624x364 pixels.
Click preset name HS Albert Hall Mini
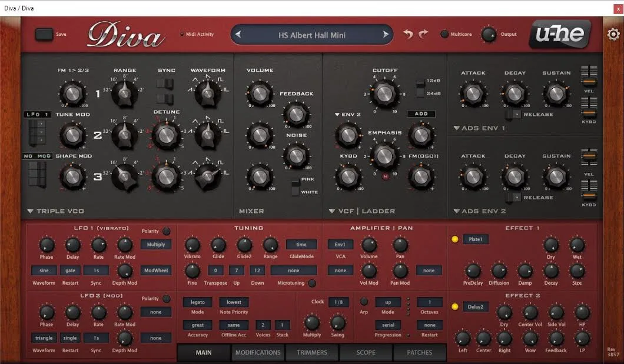312,35
